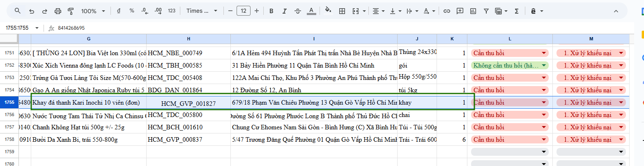Toggle strikethrough formatting

click(x=298, y=11)
